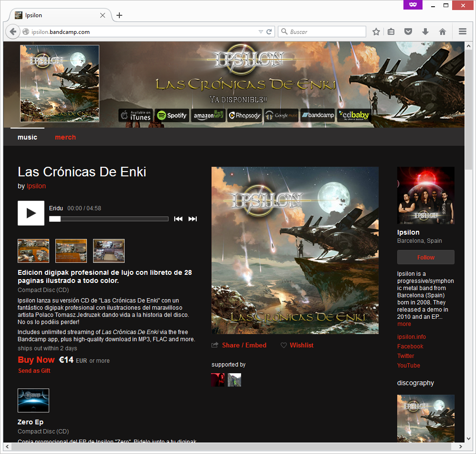Skip to next track
The image size is (476, 454).
click(192, 219)
